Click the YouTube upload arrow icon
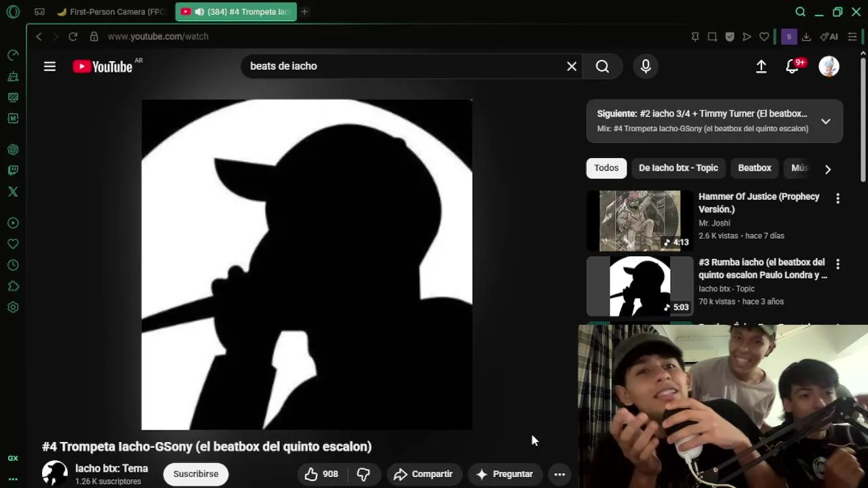The height and width of the screenshot is (488, 868). click(x=762, y=66)
